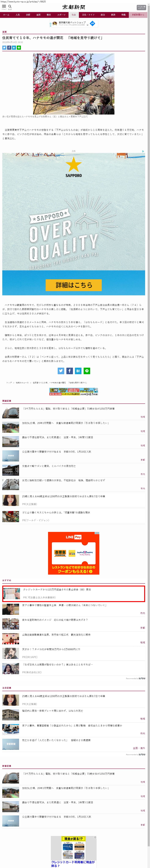Click the 京都新聞 logo in the header
Screen dimensions: 150x868
74,7
